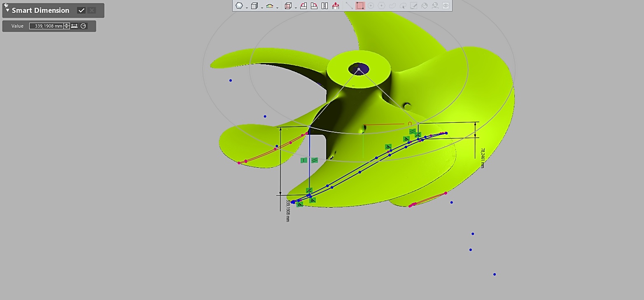Click the Value field showing 339,1908 mm
The width and height of the screenshot is (644, 300).
point(47,26)
